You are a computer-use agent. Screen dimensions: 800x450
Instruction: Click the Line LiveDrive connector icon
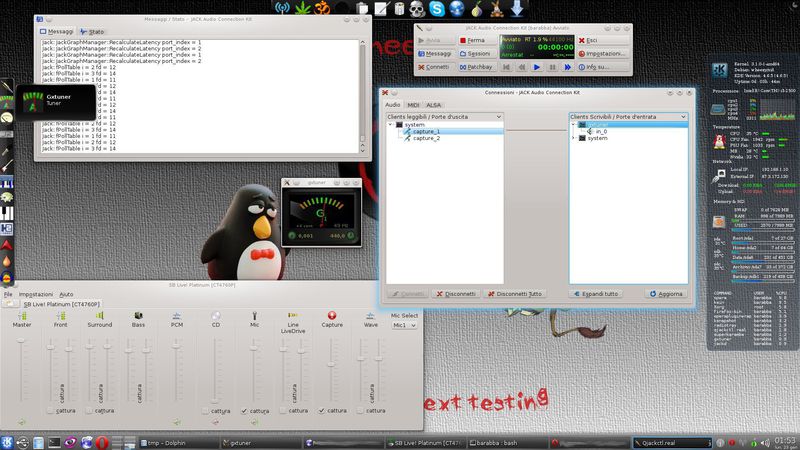[x=293, y=316]
